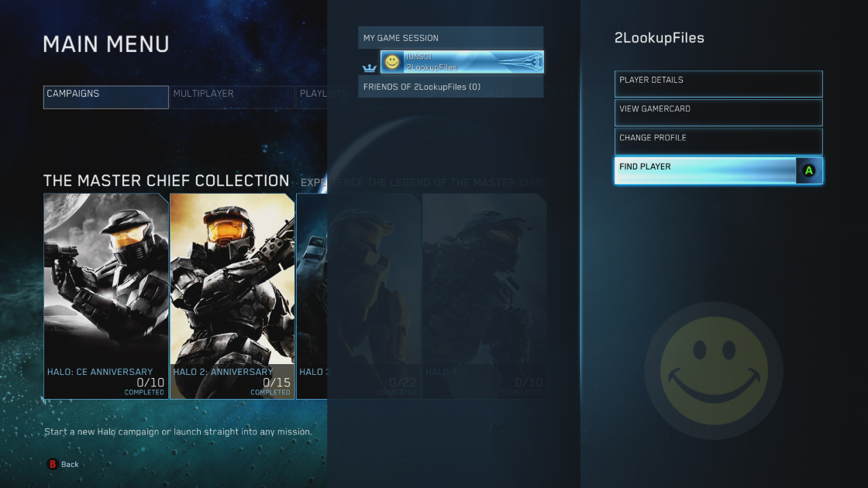Select Halo 2: Anniversary campaign card
Screen dimensions: 868x488
coord(232,296)
